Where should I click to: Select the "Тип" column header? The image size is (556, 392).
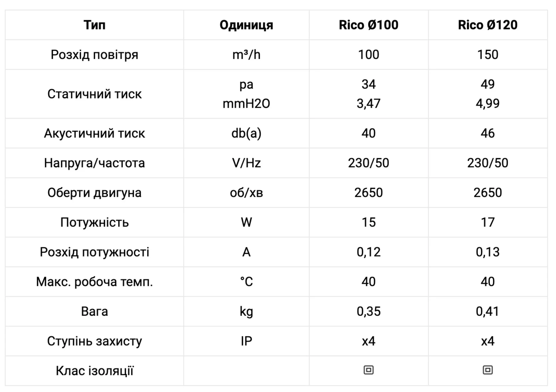coord(94,25)
